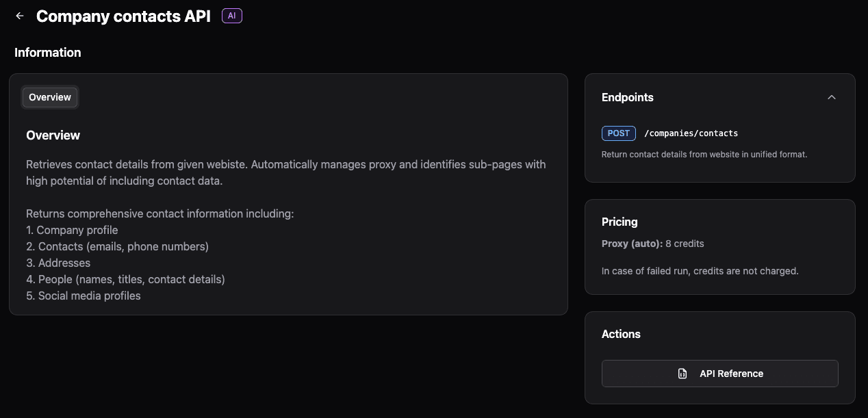Click the POST method badge

pyautogui.click(x=619, y=133)
